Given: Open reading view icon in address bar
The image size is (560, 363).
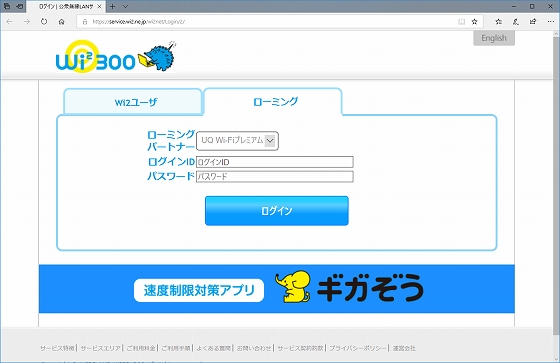Looking at the screenshot, I should 462,22.
